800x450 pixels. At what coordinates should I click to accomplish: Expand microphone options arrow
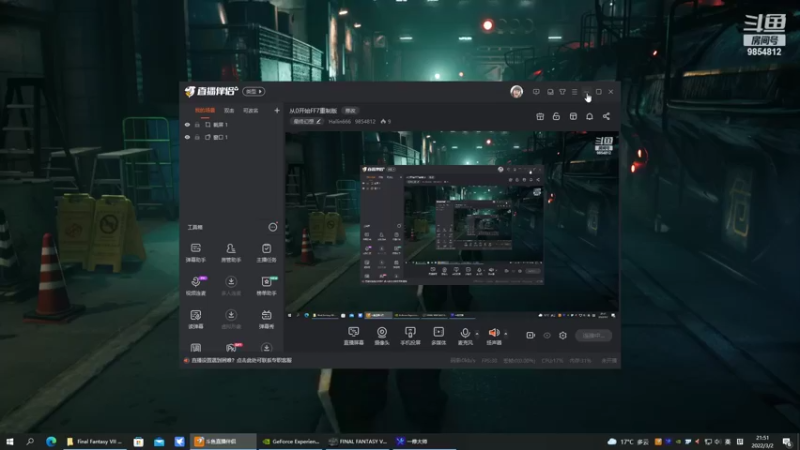[x=477, y=334]
